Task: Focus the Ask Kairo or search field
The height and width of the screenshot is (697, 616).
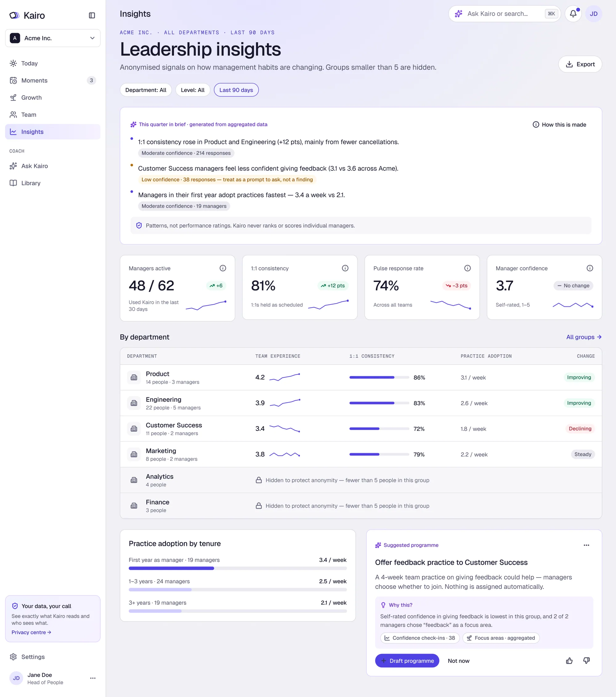Action: [x=505, y=14]
